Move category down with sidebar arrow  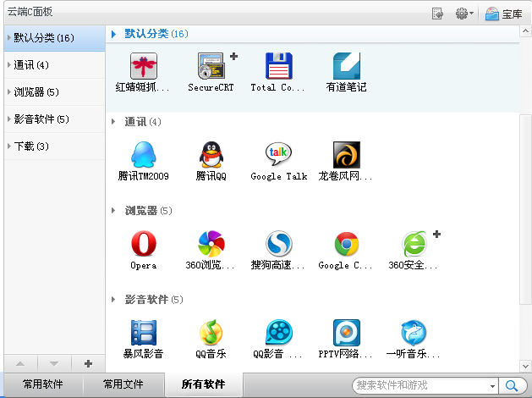click(54, 363)
